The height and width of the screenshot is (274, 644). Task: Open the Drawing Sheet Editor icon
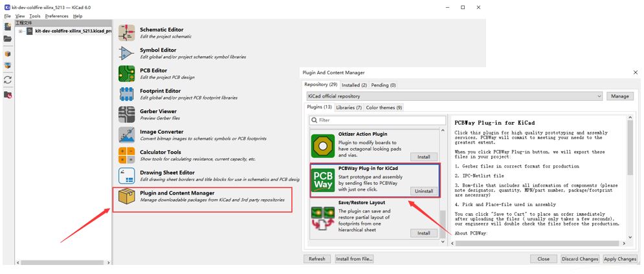(127, 176)
